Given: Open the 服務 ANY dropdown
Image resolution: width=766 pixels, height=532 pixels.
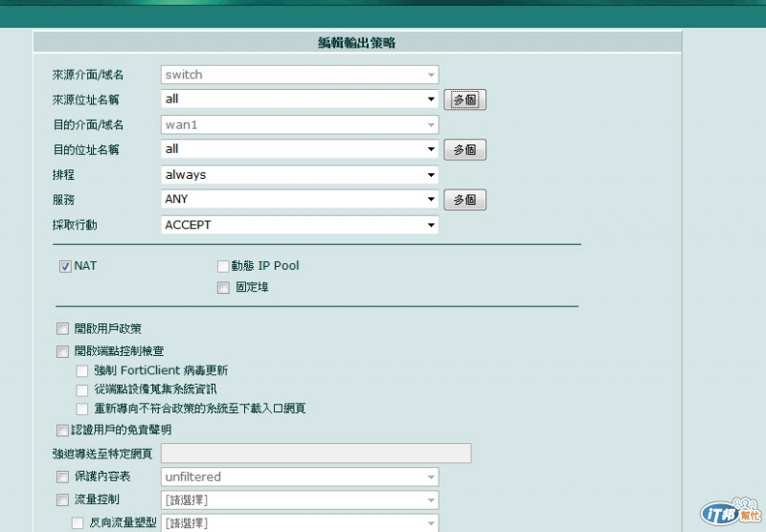Looking at the screenshot, I should click(300, 199).
